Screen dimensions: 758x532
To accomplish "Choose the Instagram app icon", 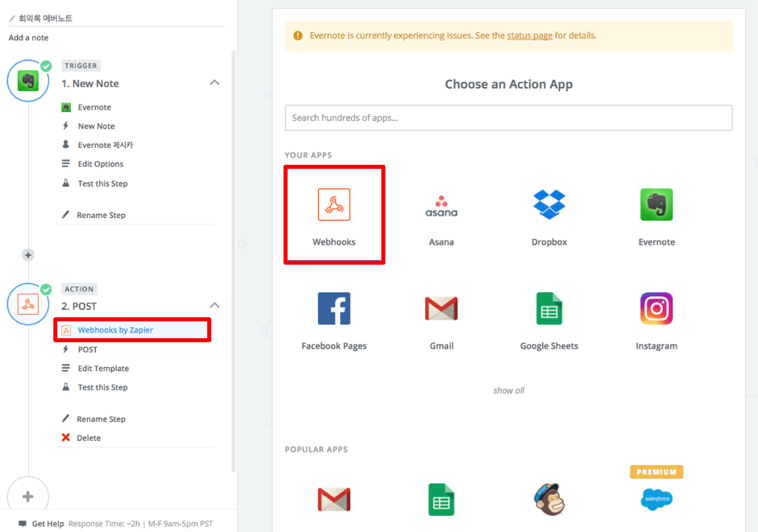I will (x=657, y=308).
